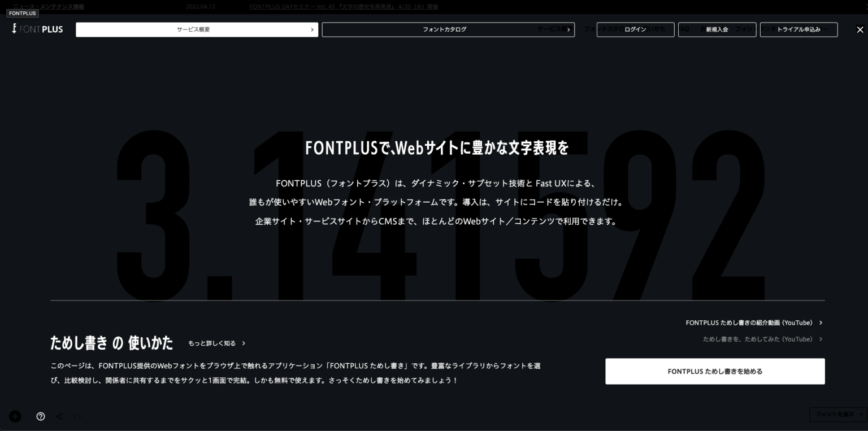Open FONTPLUS ためし書きの紹介動画 (YouTube) link
Image resolution: width=868 pixels, height=431 pixels.
[x=750, y=322]
